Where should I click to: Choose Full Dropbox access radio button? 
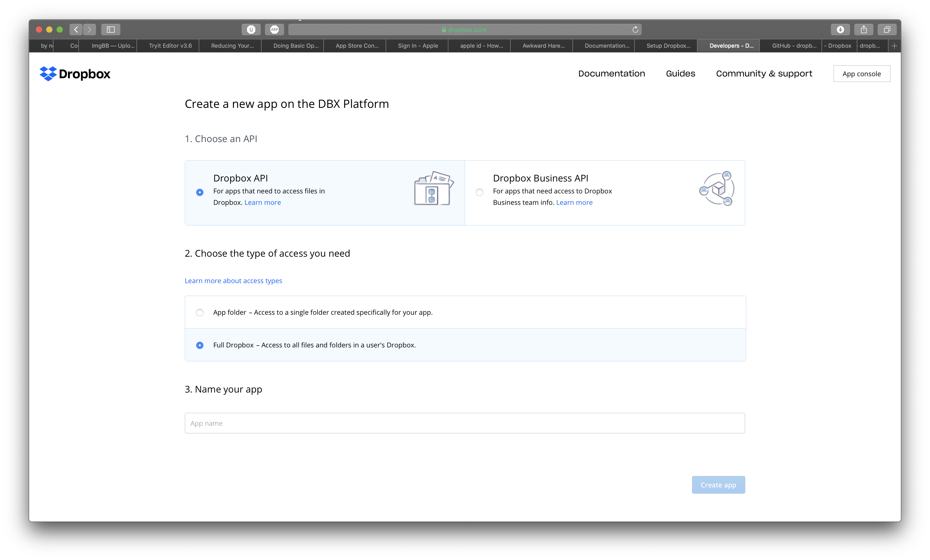coord(200,345)
